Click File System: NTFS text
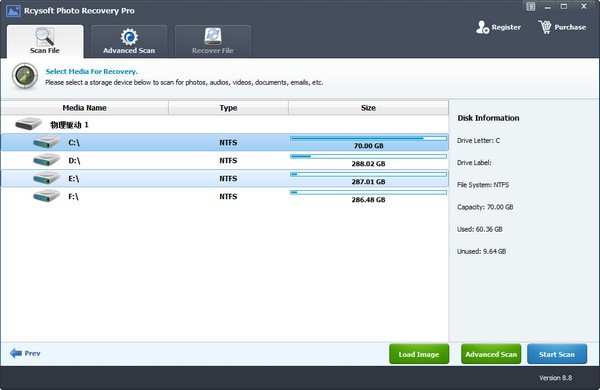 tap(483, 185)
